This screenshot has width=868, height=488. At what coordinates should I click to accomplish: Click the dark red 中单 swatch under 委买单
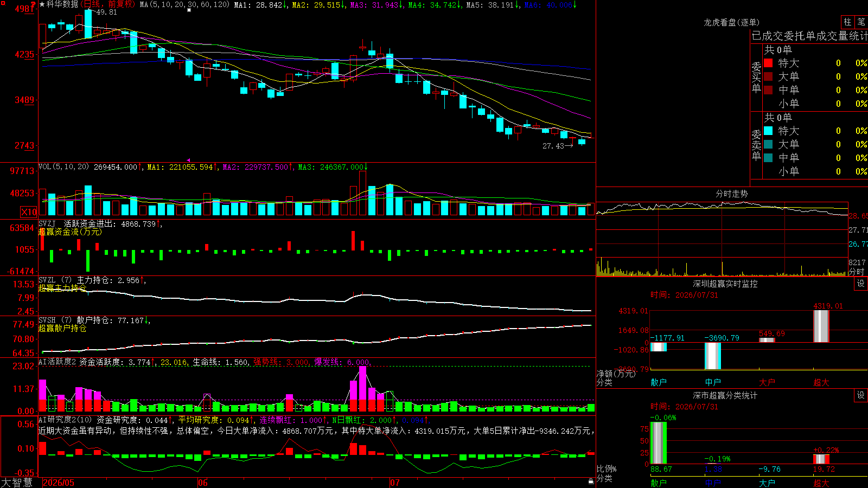pyautogui.click(x=768, y=89)
